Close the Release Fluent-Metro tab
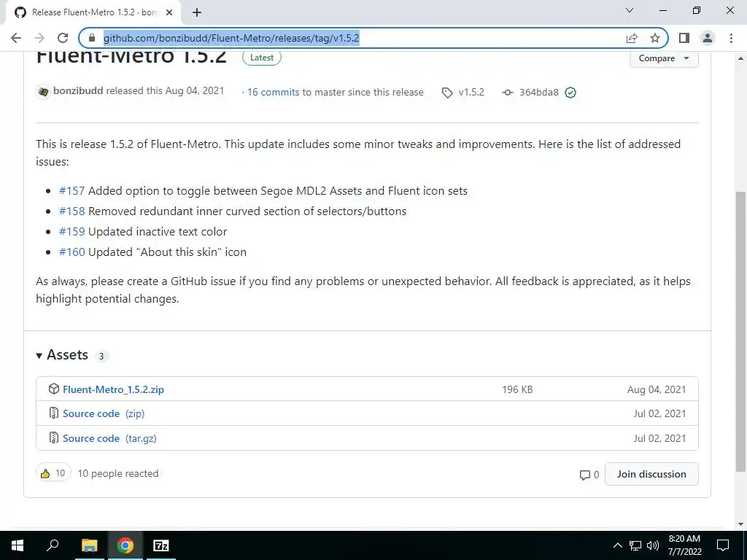 pos(169,12)
